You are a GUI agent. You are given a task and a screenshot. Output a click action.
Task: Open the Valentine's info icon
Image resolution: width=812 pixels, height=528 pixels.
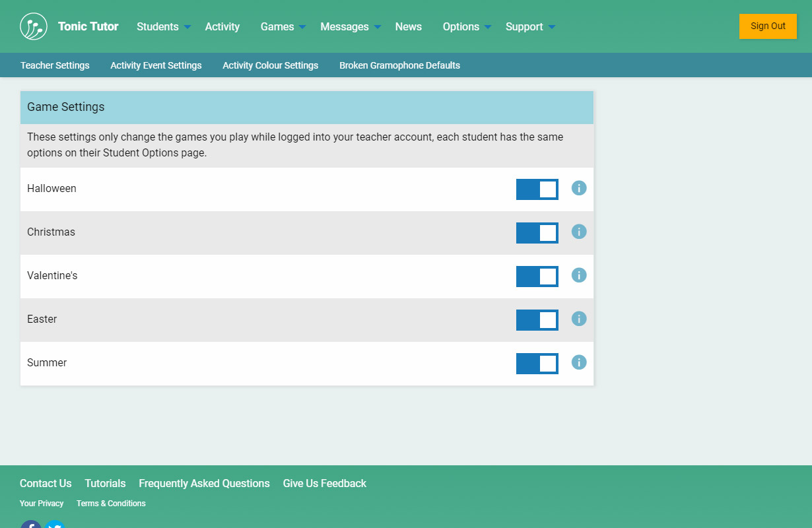coord(579,275)
